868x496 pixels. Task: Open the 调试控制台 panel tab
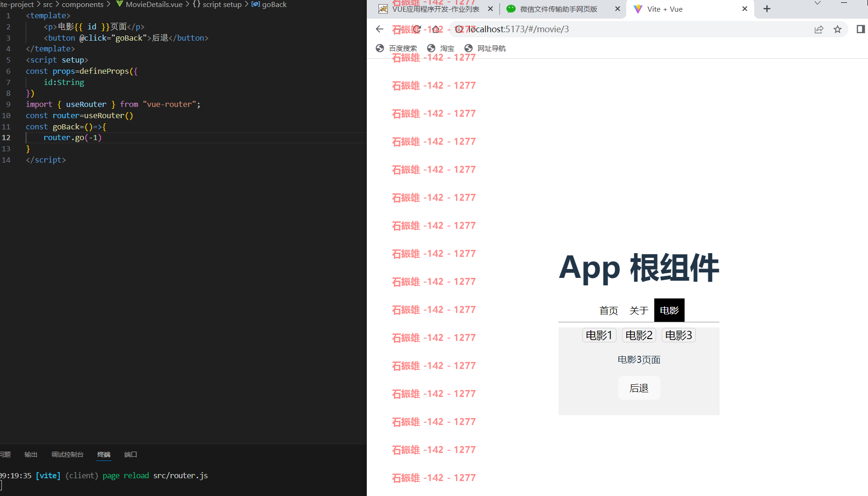(x=67, y=454)
